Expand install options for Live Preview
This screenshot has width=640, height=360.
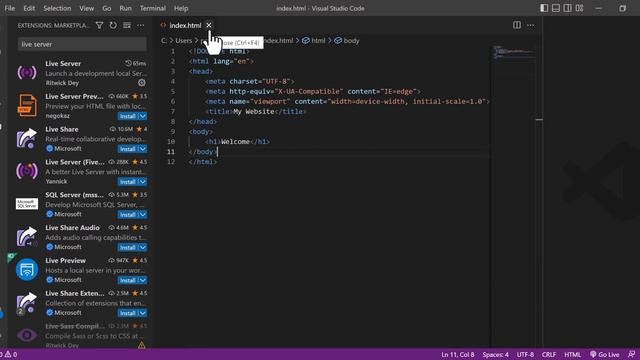point(143,280)
